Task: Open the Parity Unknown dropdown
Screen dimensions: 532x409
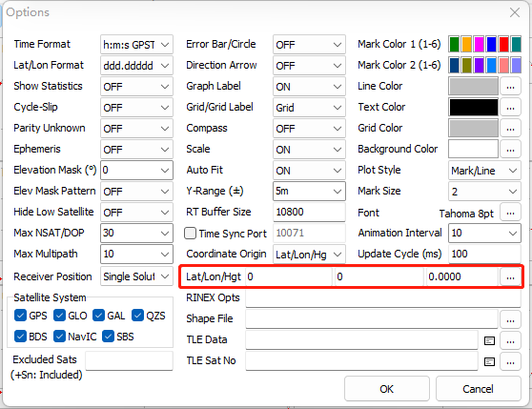Action: click(x=136, y=129)
